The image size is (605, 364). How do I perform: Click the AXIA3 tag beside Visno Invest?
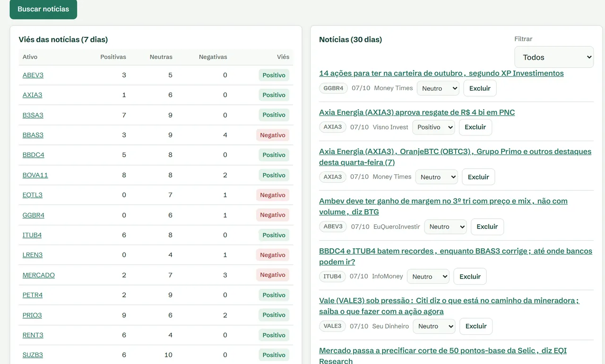pyautogui.click(x=333, y=127)
